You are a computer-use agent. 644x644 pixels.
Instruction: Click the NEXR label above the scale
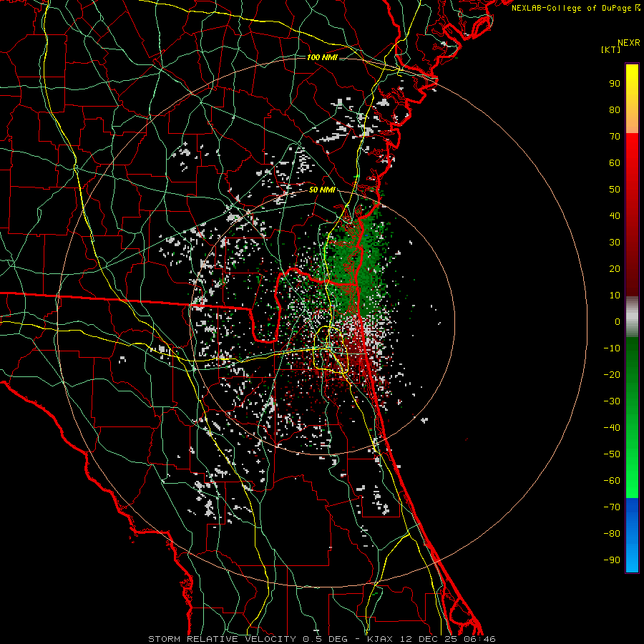(x=628, y=43)
